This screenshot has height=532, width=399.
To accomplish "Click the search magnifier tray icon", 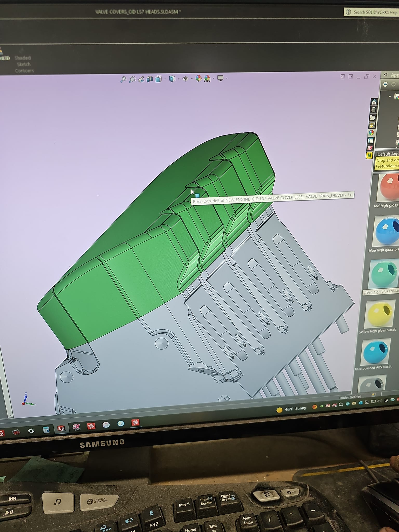I will (341, 405).
